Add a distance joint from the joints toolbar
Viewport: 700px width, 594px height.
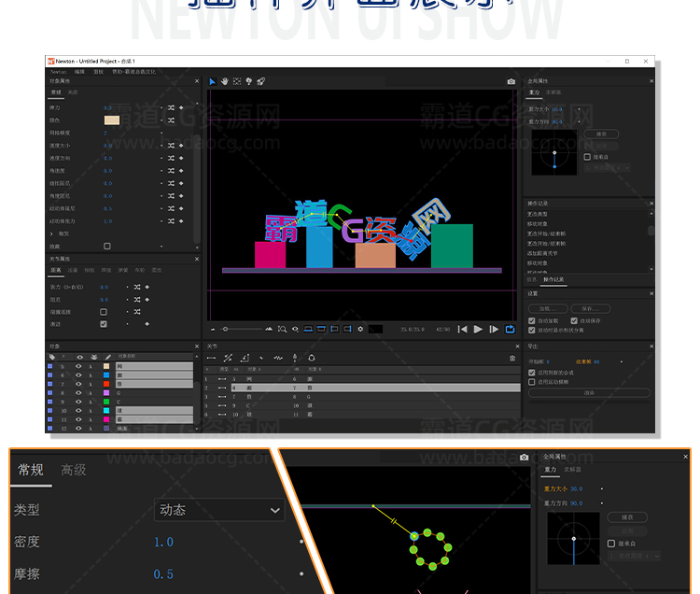coord(212,359)
